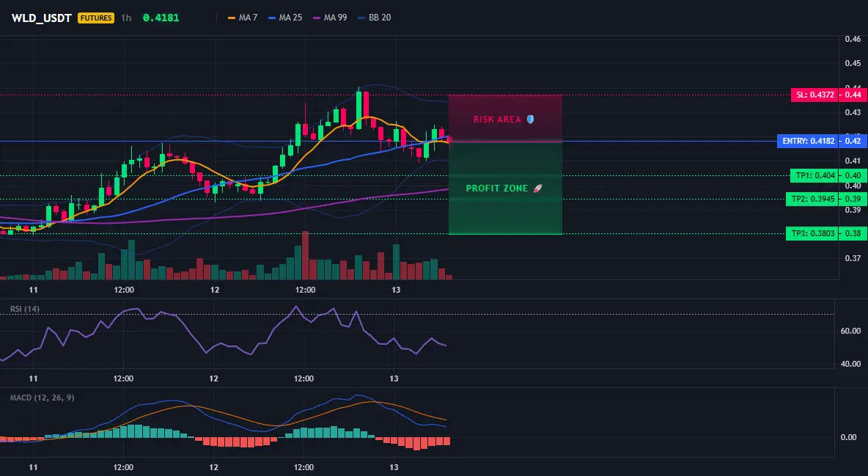868x476 pixels.
Task: Click the 0.45 price axis label
Action: (853, 63)
